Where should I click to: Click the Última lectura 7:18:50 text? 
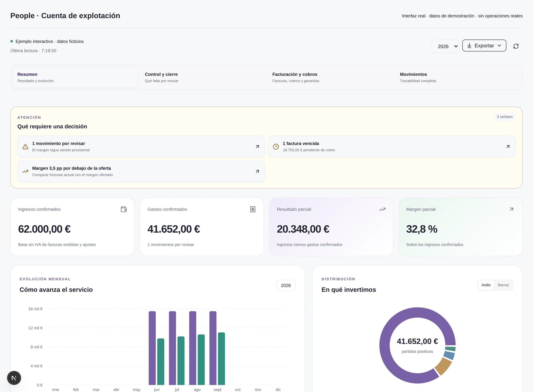click(x=33, y=51)
